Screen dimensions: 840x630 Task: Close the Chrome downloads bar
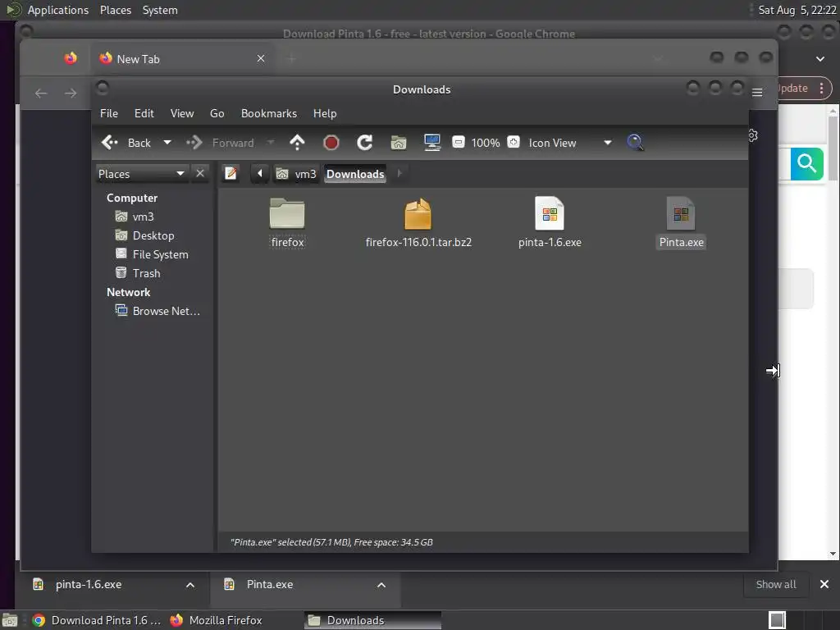(824, 584)
